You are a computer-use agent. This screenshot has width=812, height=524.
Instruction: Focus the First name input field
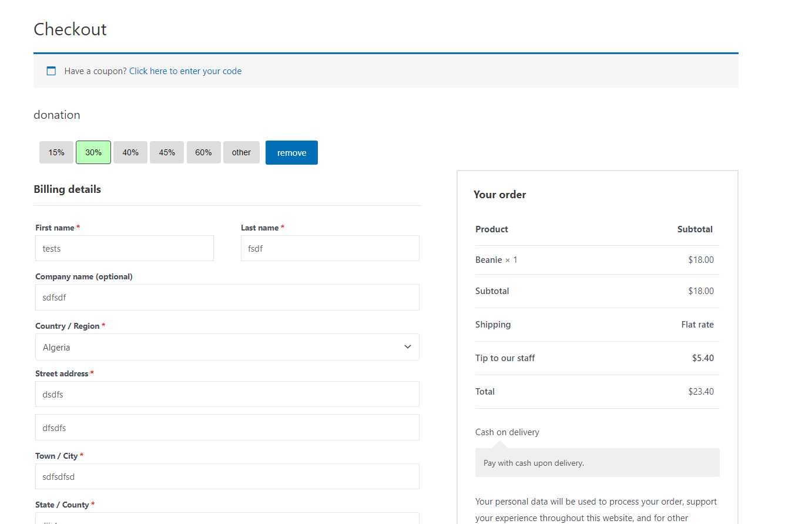124,248
